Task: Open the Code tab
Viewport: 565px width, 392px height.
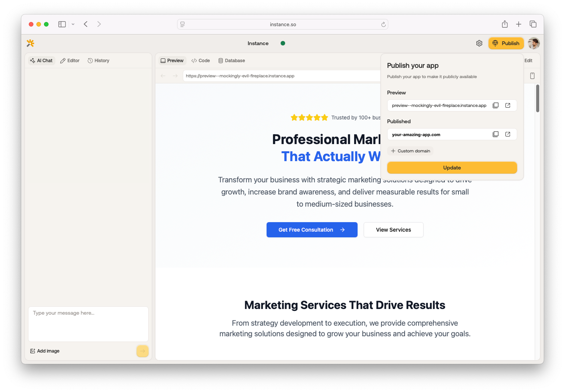Action: [x=201, y=61]
